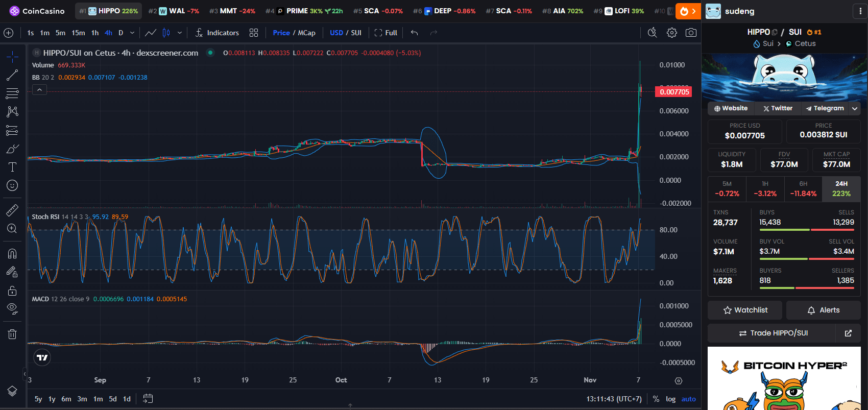Screen dimensions: 868x410
Task: Set the interval to 1h
Action: pos(95,33)
